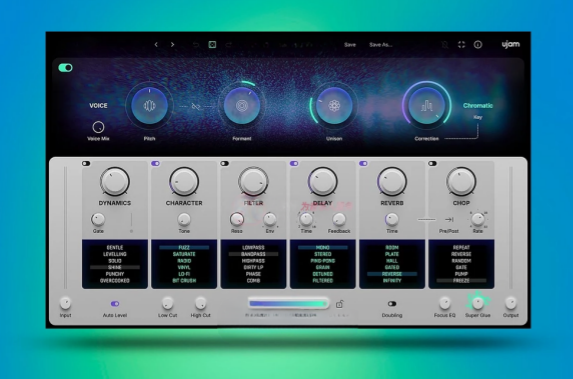
Task: Select PUNCHY dynamics mode
Action: 115,274
